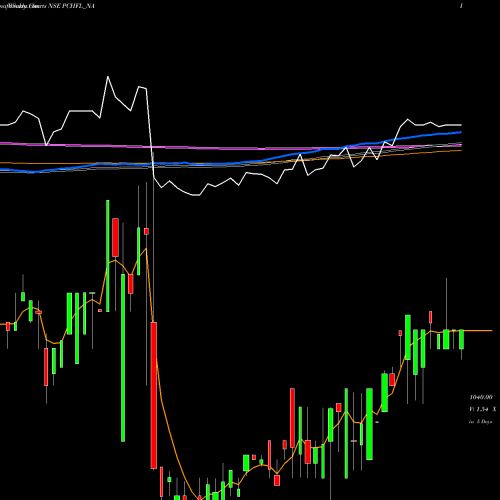Viewport: 500px width, 500px height.
Task: Click the largest red candlestick body
Action: tap(154, 395)
